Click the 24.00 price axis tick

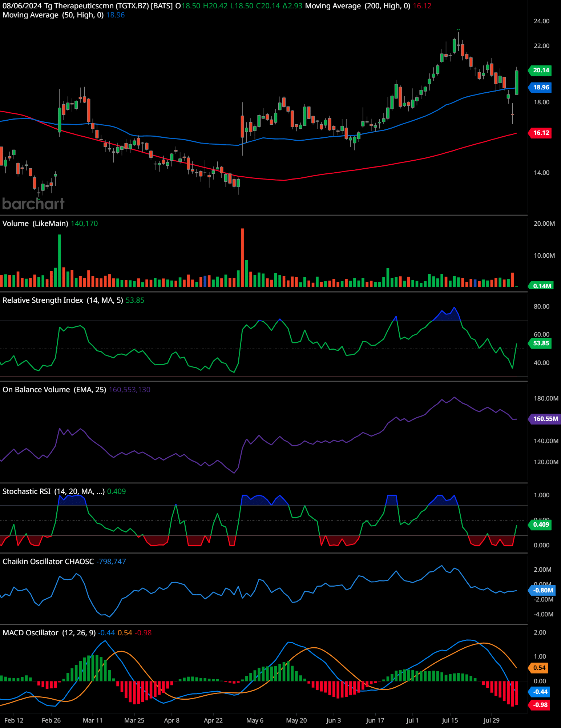[x=541, y=21]
